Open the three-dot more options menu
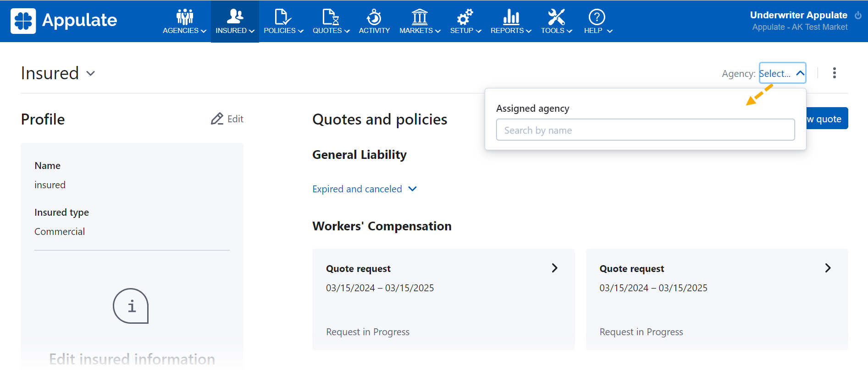This screenshot has height=370, width=868. (834, 73)
